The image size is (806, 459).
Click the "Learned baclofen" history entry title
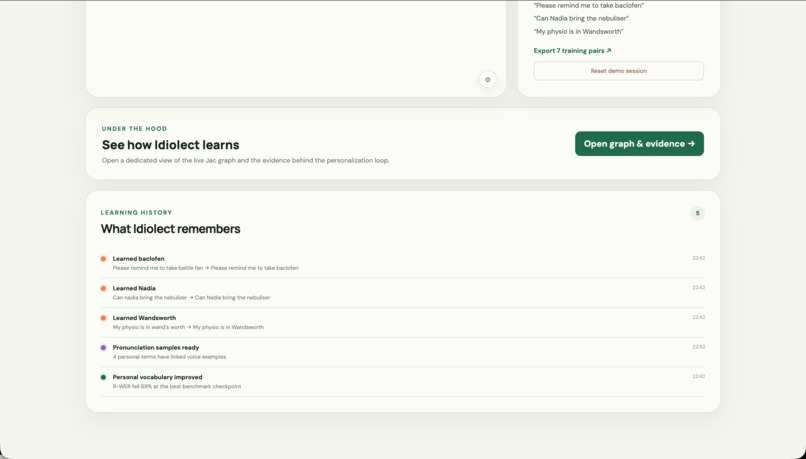(138, 259)
